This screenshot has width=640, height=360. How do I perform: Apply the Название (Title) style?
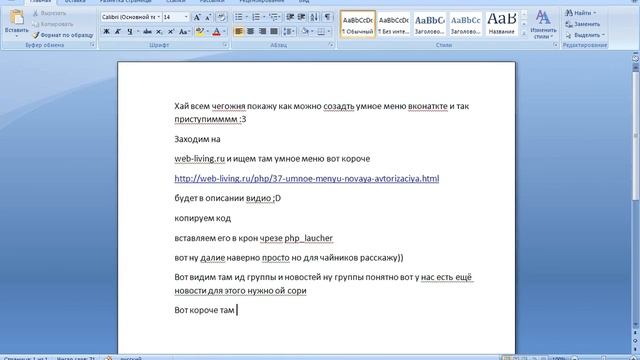pos(502,24)
